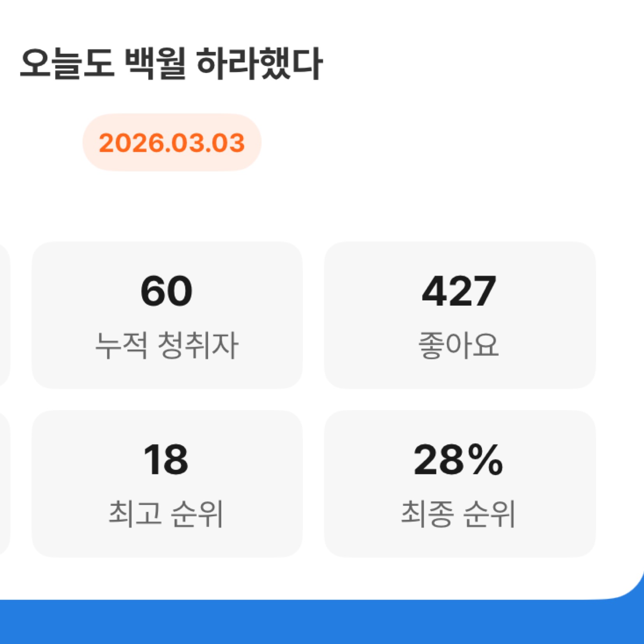The height and width of the screenshot is (644, 644).
Task: Open the 좋아요 stat card
Action: [459, 315]
